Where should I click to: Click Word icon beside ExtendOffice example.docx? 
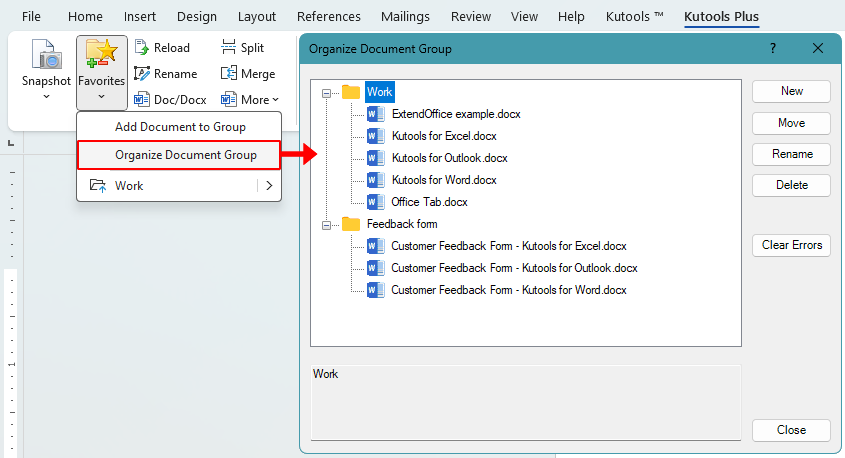(x=376, y=114)
